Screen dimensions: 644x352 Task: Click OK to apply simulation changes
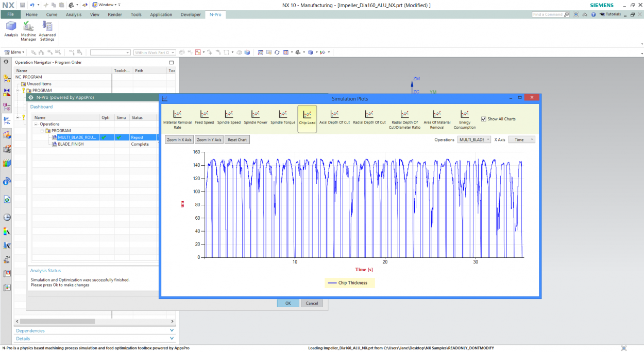(x=287, y=303)
